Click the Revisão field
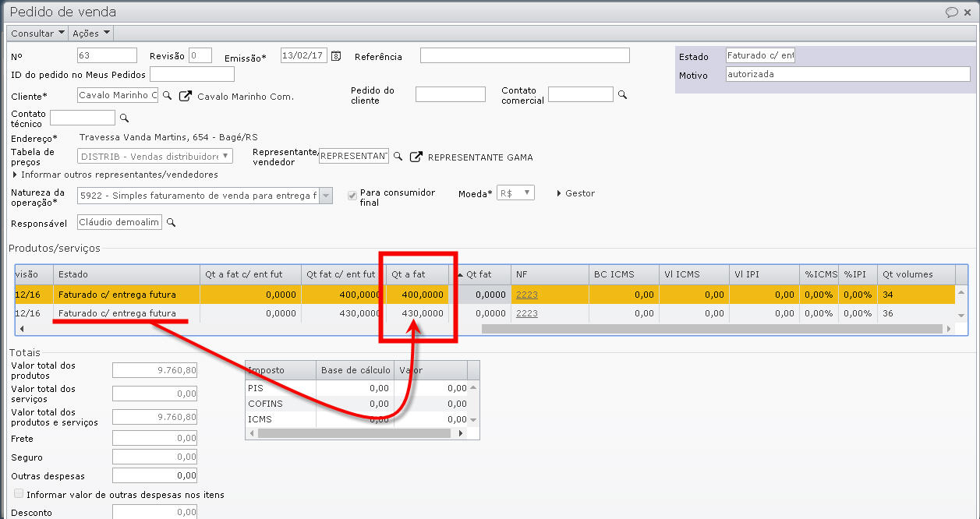980x519 pixels. tap(200, 55)
